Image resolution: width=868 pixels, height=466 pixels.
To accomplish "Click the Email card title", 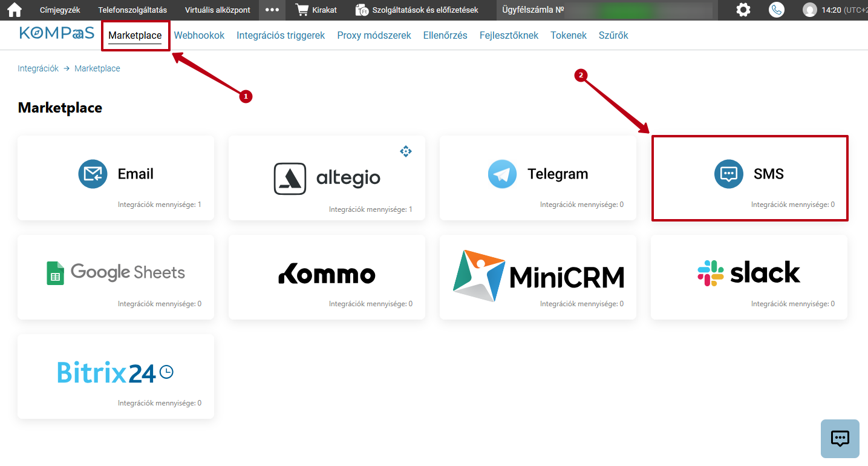I will tap(135, 174).
